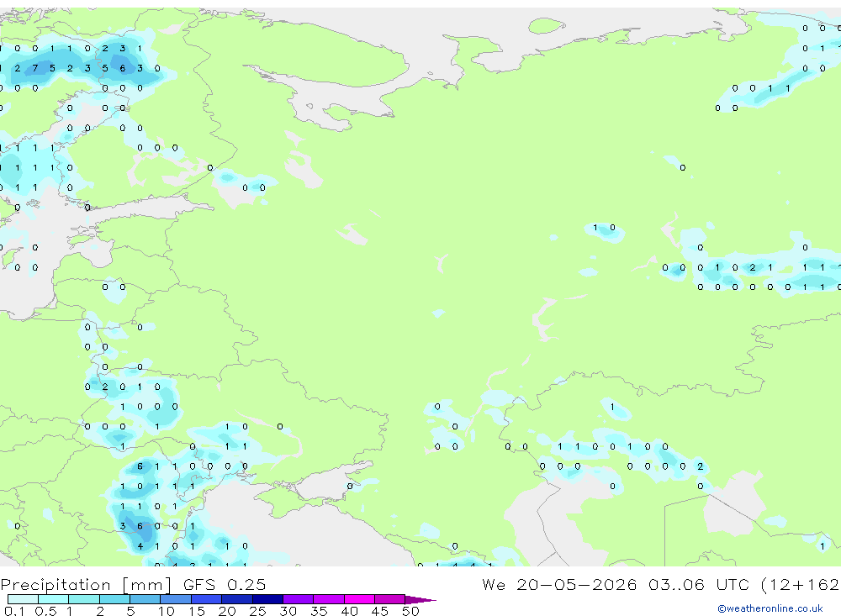
Task: Click the legend tick label '35'
Action: 319,611
